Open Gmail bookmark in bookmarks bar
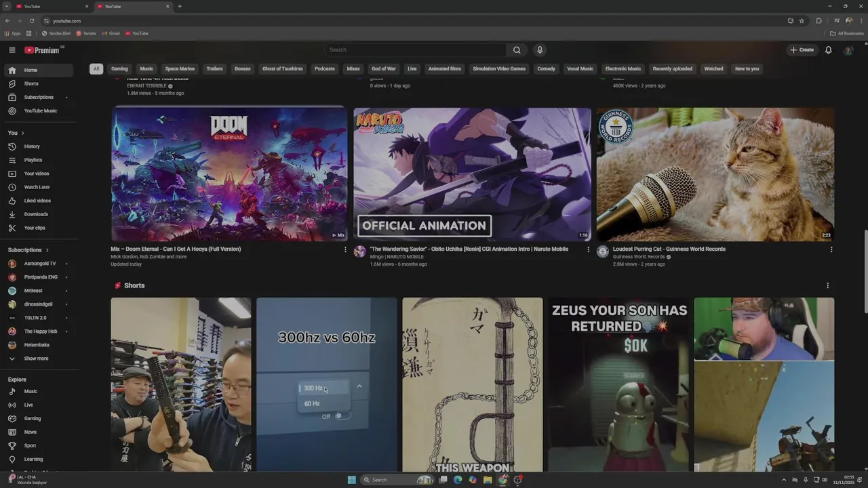 coord(111,33)
